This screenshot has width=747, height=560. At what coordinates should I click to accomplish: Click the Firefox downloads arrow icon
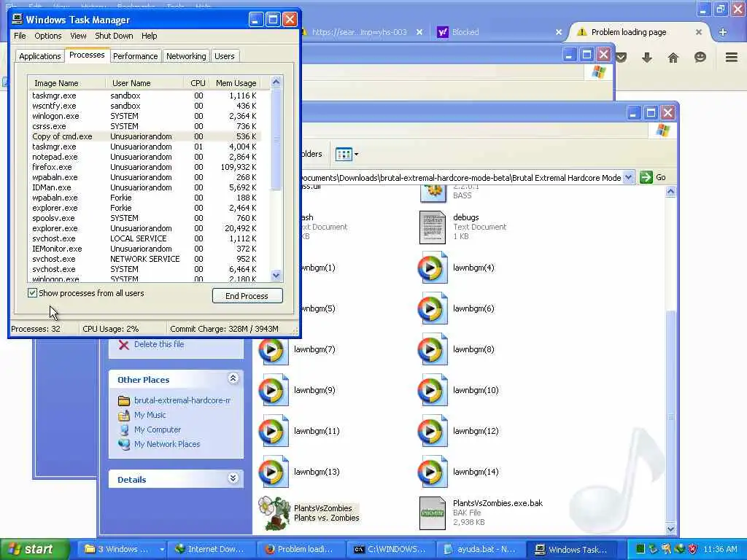[646, 58]
